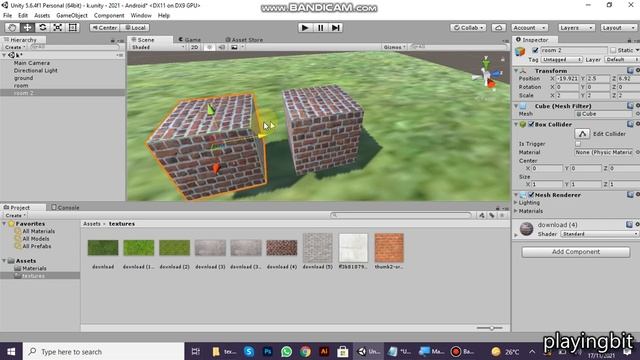Open the Assets menu

[x=42, y=15]
